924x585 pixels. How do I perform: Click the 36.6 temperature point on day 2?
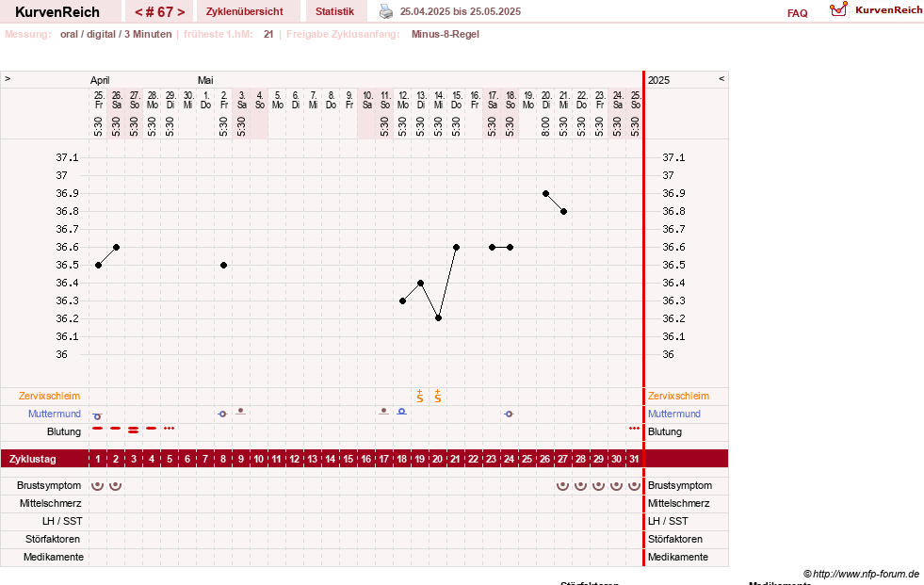[x=116, y=248]
